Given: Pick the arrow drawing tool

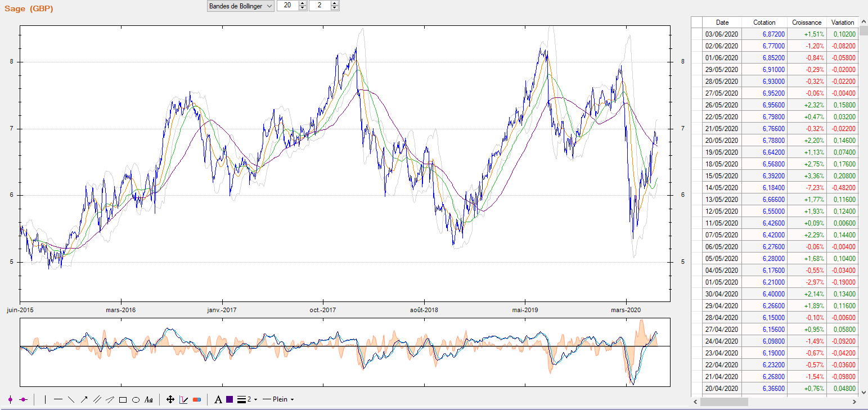Looking at the screenshot, I should (84, 399).
